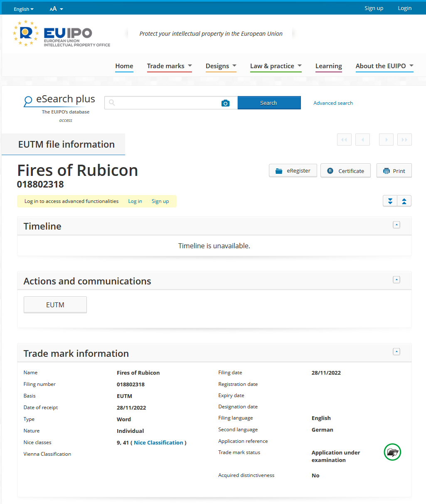This screenshot has width=426, height=504.
Task: Click the 'No' acquired distinctiveness value
Action: (x=315, y=475)
